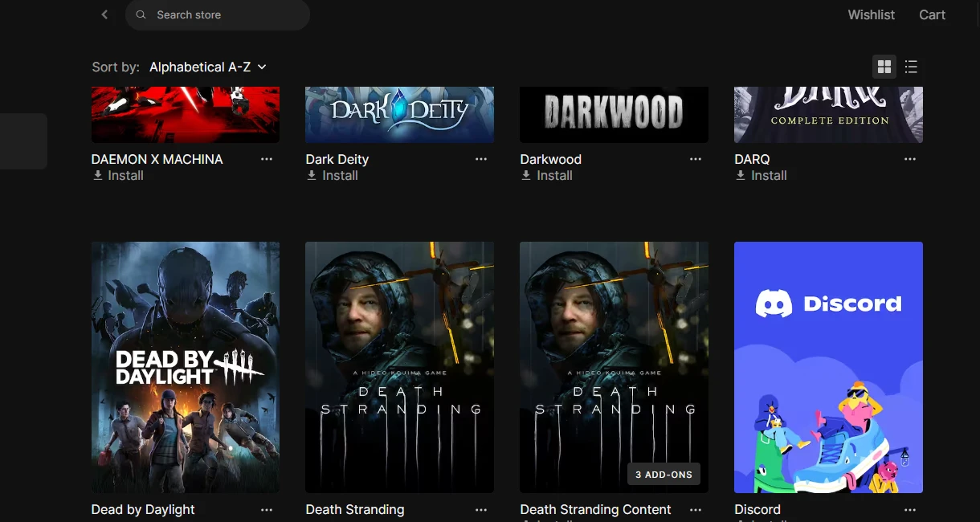Switch library to list view
980x522 pixels.
coord(911,67)
